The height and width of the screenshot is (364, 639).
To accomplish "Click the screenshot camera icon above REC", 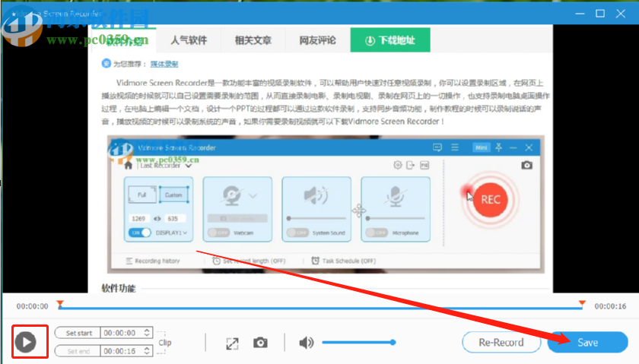I will (526, 165).
